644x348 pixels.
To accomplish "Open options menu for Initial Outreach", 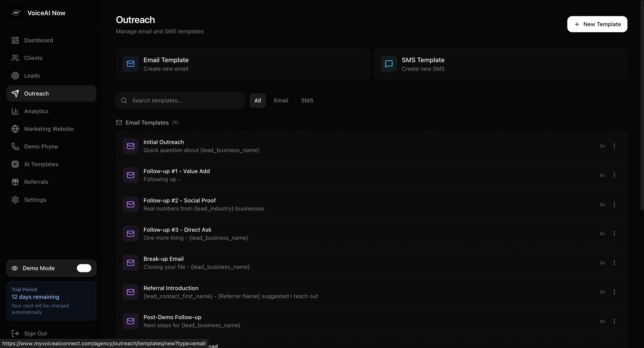I will pyautogui.click(x=614, y=146).
